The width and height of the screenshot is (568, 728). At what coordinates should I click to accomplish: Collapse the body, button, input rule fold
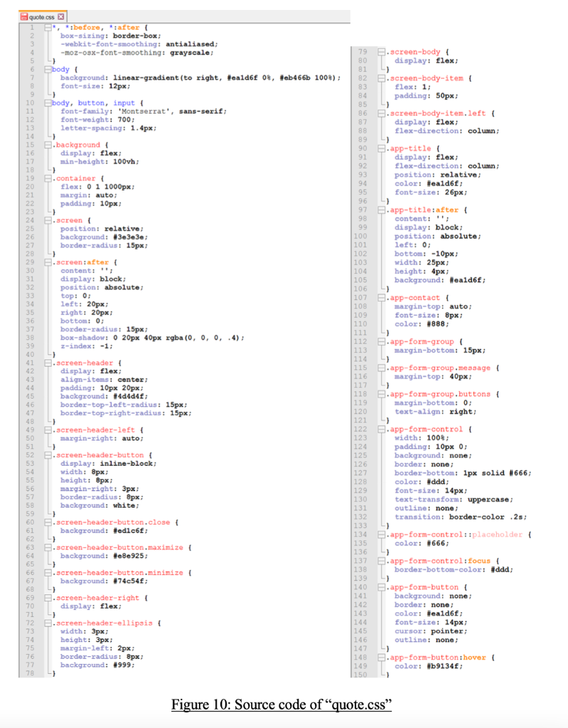click(x=48, y=102)
